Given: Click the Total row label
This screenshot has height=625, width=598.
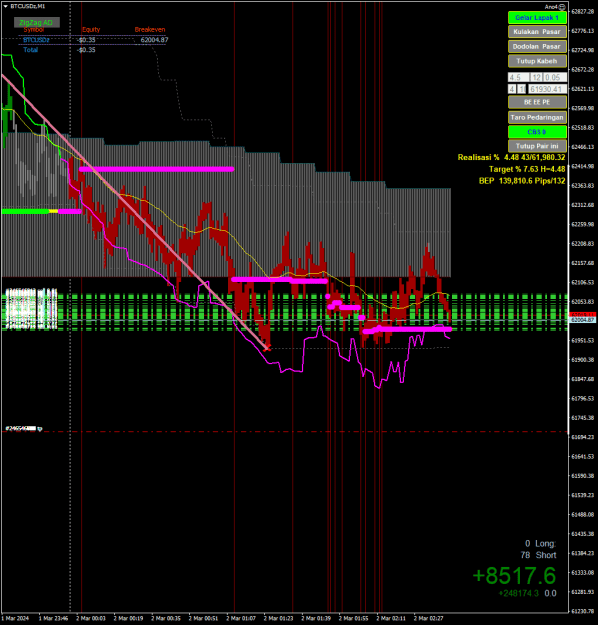Looking at the screenshot, I should click(x=31, y=50).
